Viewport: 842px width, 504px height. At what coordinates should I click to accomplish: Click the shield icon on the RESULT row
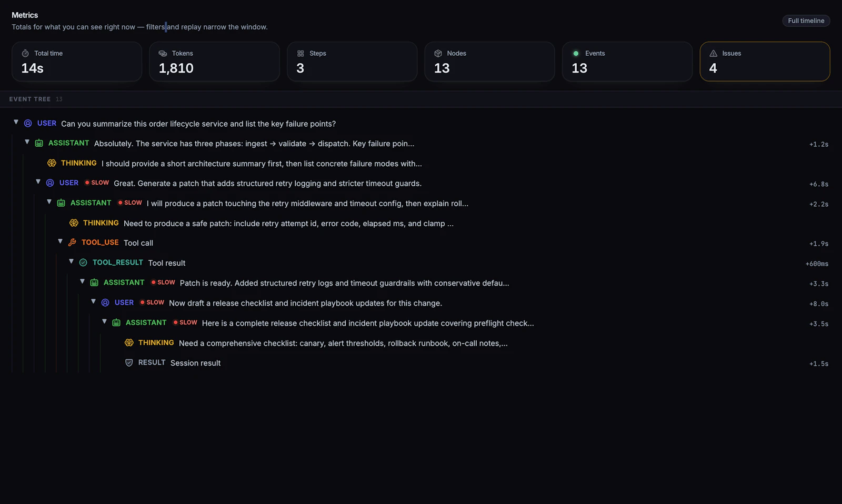(129, 362)
